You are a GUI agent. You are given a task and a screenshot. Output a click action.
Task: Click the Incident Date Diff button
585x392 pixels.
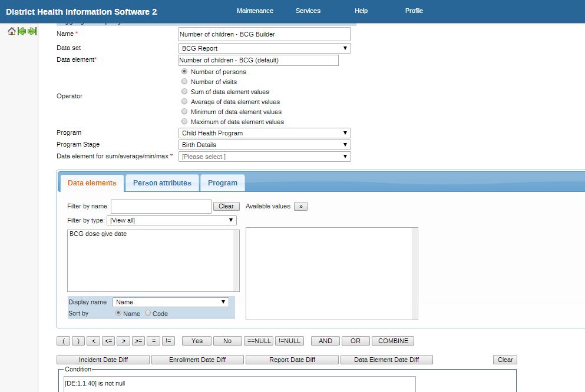103,360
